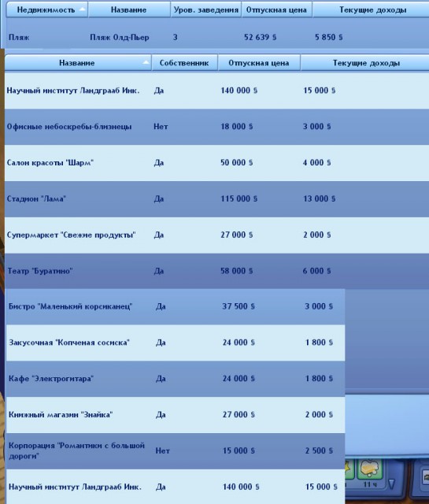Select the Пляж Олд-Пьер property row
Screen dimensions: 429x504
[217, 37]
